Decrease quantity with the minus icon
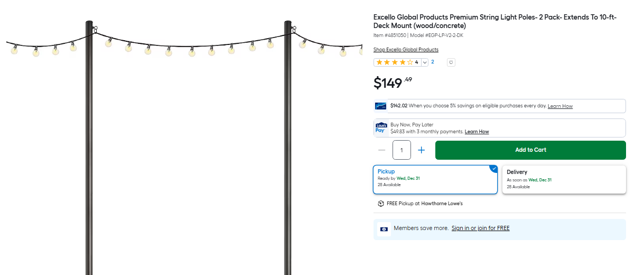 382,150
